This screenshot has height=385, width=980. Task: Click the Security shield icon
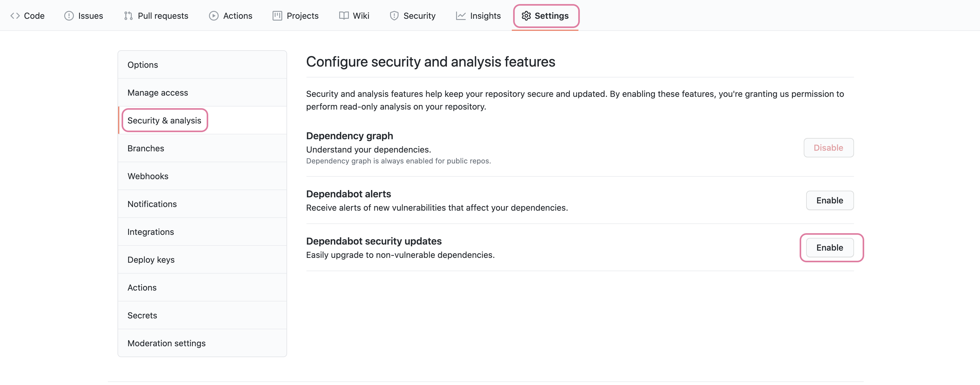[x=394, y=15]
